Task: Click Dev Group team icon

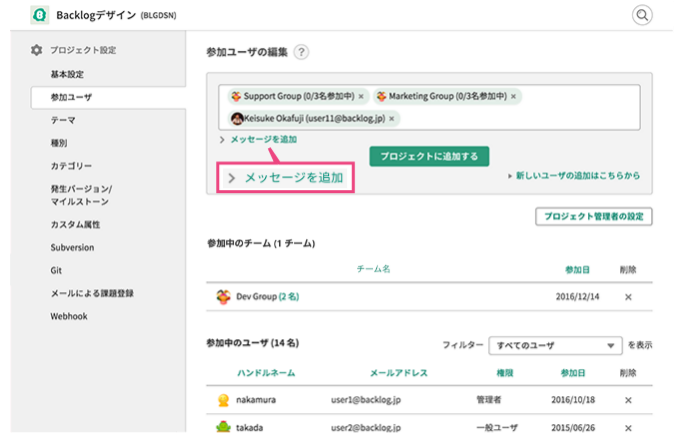Action: (x=223, y=297)
